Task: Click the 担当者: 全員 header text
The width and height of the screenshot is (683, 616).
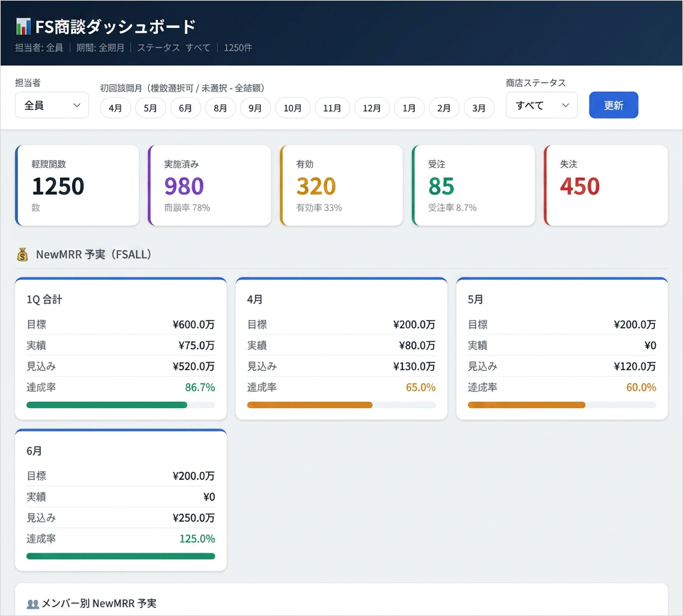Action: 39,48
